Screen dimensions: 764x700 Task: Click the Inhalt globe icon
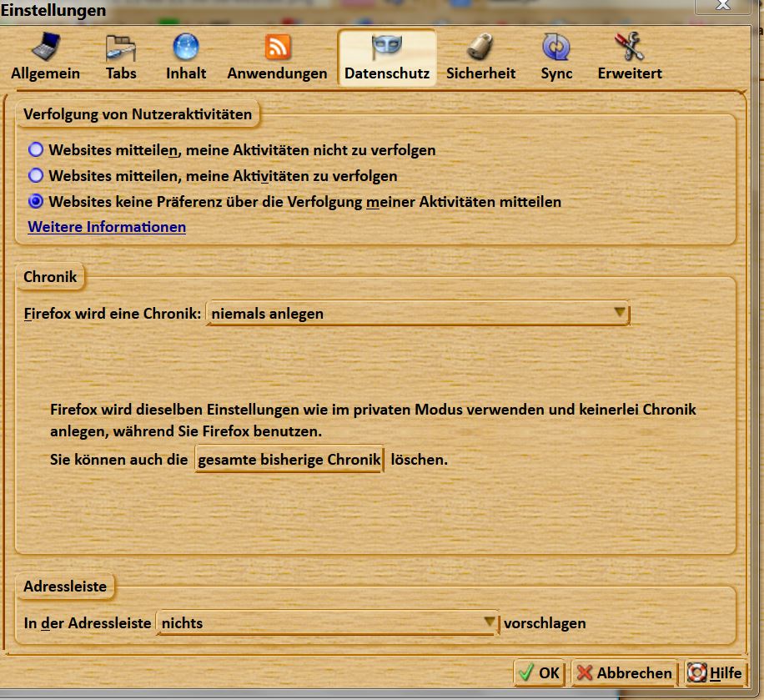186,47
